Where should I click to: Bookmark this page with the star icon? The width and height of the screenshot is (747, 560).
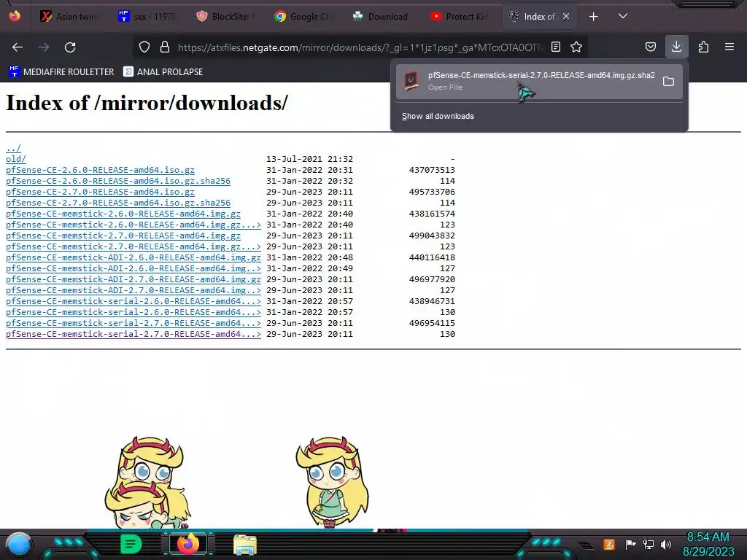[x=576, y=47]
